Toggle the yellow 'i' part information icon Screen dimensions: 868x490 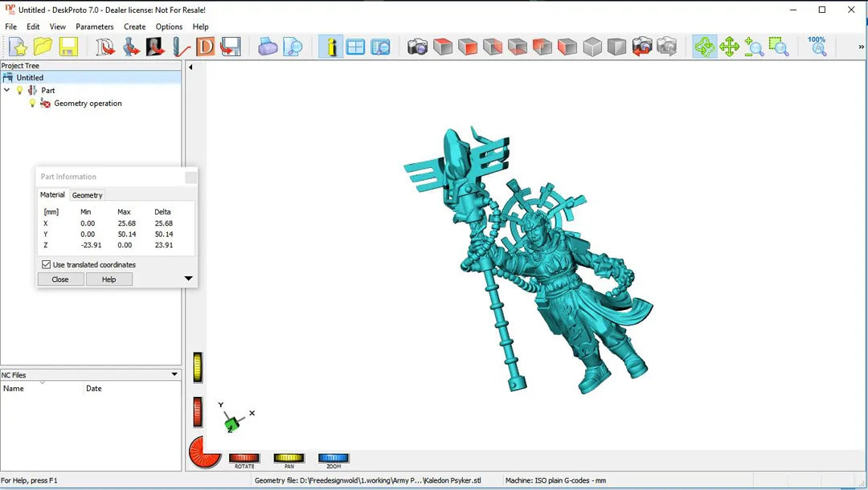pos(330,47)
